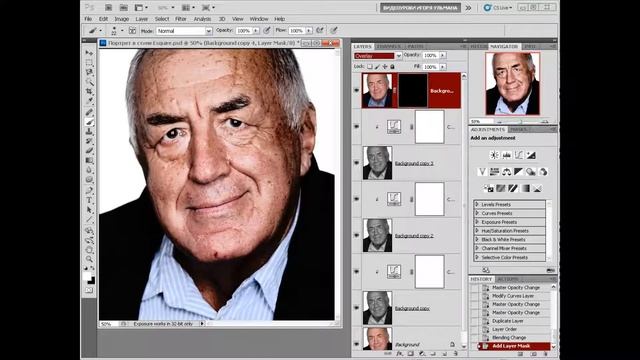Screen dimensions: 640x360
Task: Select the Duplicate Layer history state
Action: pyautogui.click(x=507, y=321)
